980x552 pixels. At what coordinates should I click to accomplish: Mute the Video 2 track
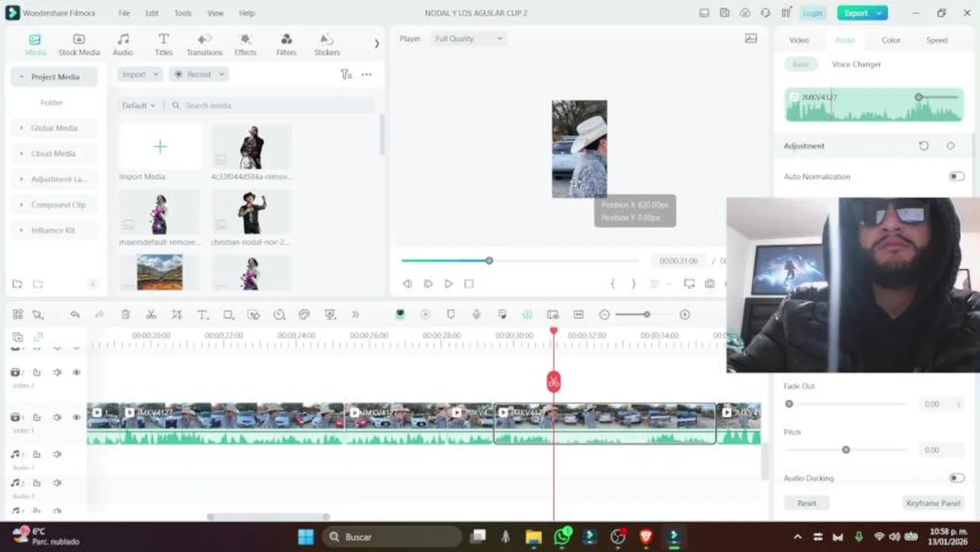57,372
